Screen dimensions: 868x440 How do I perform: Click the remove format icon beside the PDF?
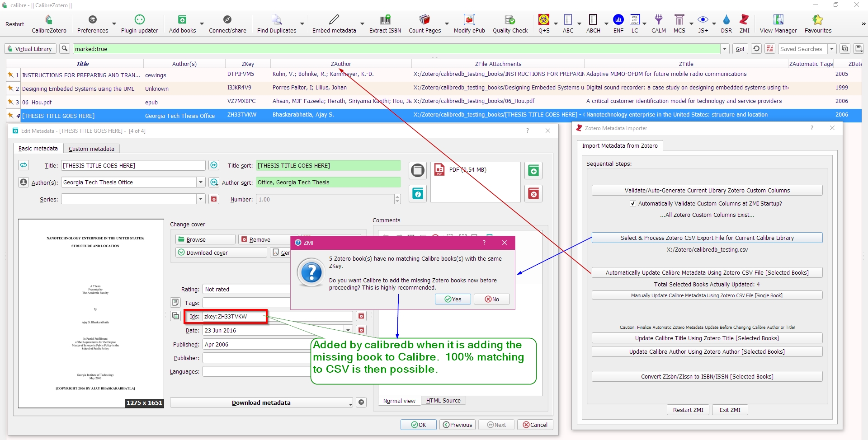point(533,194)
